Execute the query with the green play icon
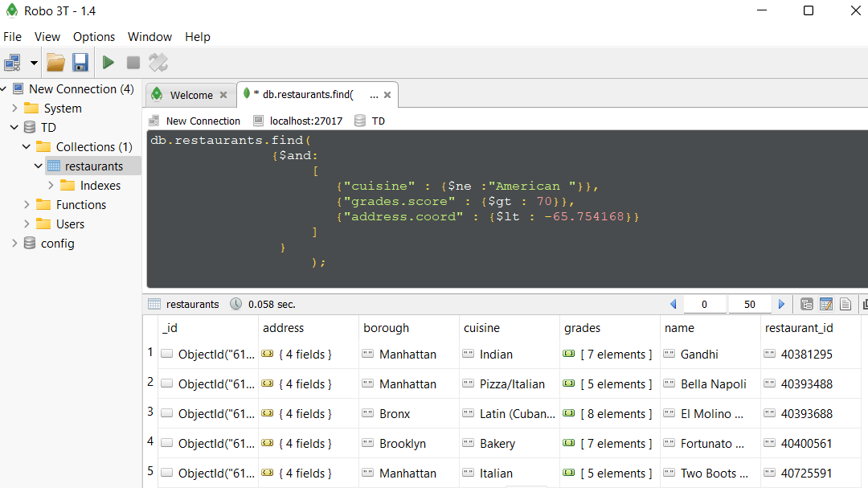 (108, 62)
